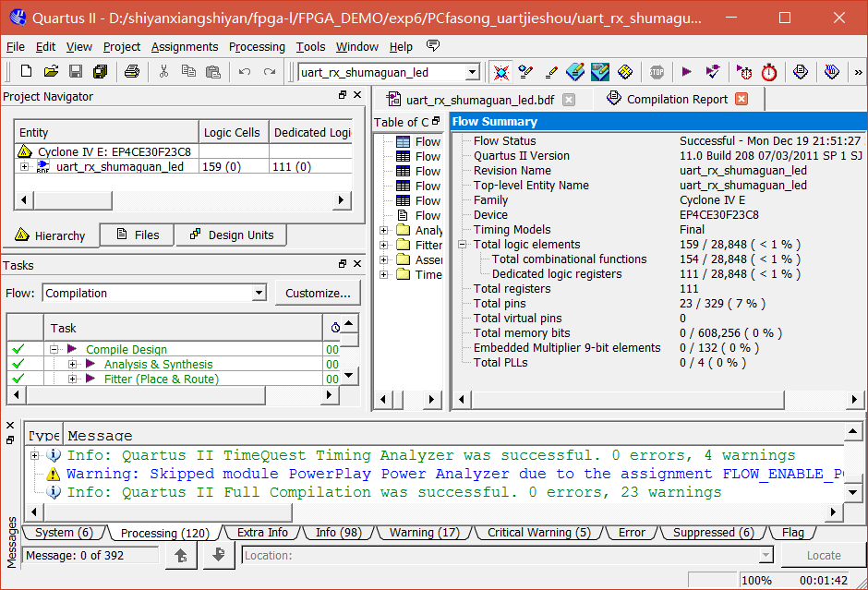
Task: Expand the TimeQuest Timing Analyzer info message
Action: [34, 455]
